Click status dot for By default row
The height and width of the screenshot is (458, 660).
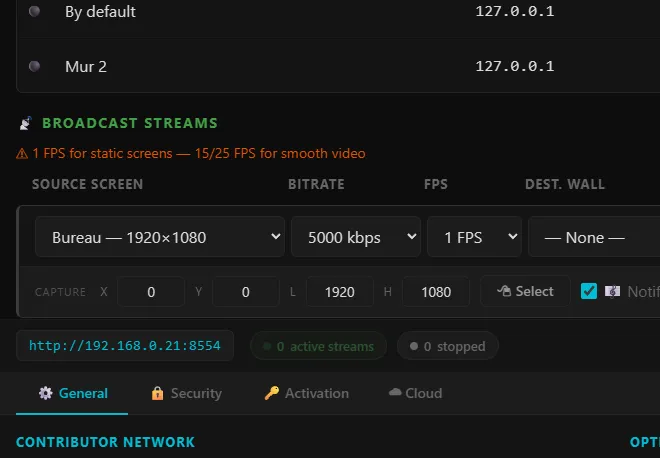tap(34, 11)
